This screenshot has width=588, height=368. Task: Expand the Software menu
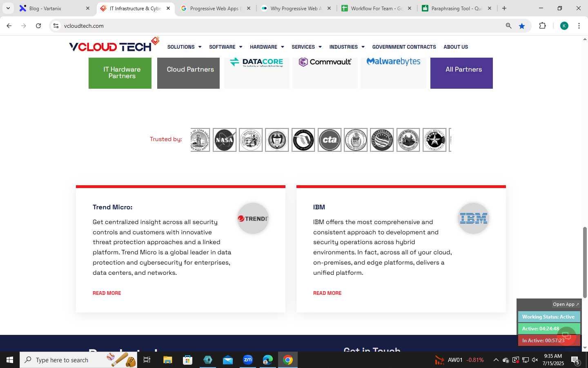click(x=225, y=47)
